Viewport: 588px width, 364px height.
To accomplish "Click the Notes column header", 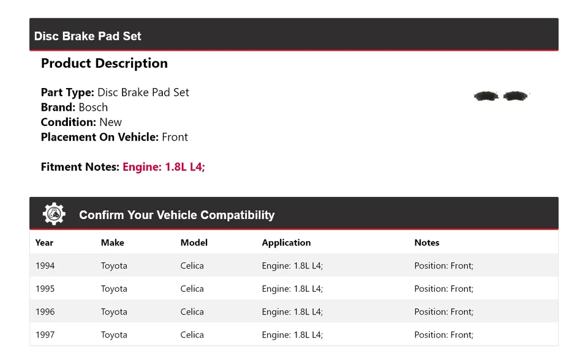I will click(x=427, y=243).
